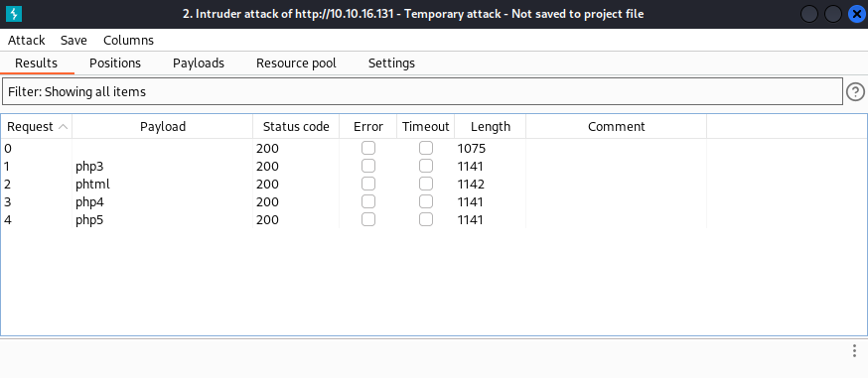The width and height of the screenshot is (868, 378).
Task: Sort by the Length column header
Action: pos(491,127)
